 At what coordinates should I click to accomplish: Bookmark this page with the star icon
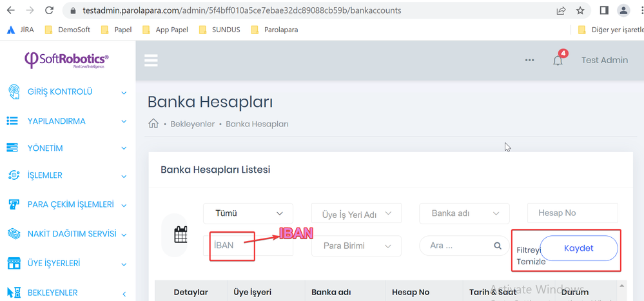coord(580,11)
